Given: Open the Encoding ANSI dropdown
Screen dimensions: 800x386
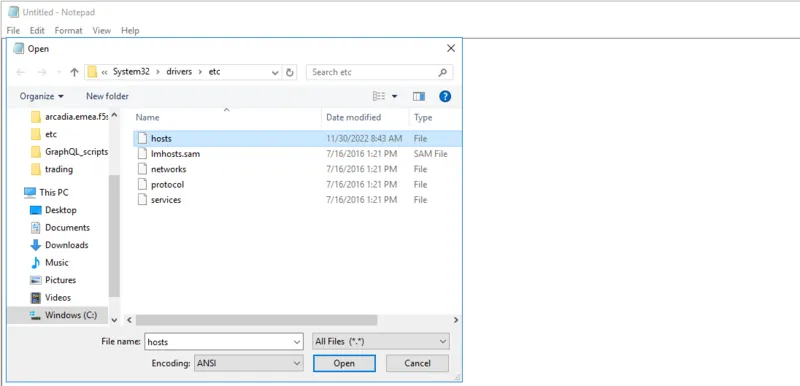Looking at the screenshot, I should 249,364.
